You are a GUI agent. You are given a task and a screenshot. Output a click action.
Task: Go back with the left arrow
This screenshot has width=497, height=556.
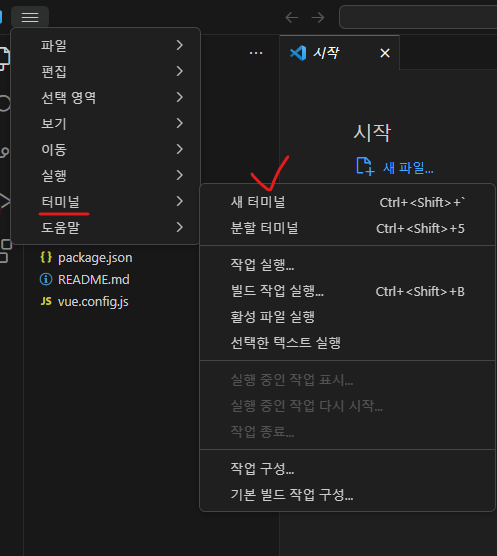tap(291, 17)
